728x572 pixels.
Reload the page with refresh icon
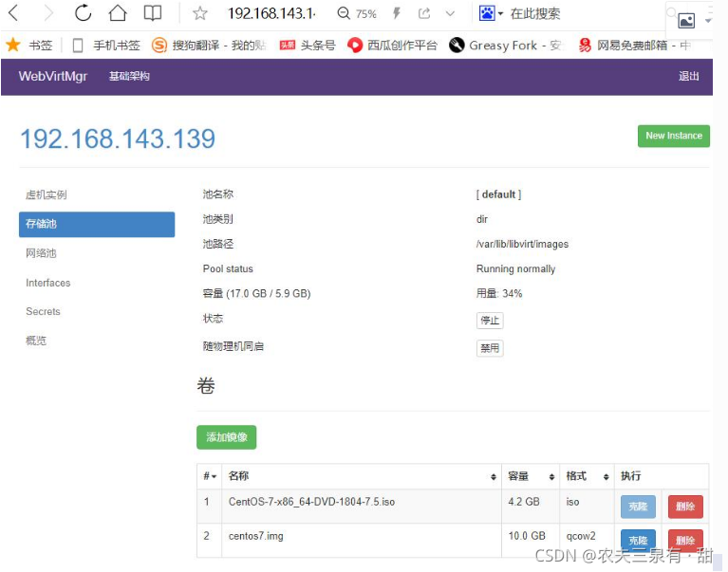[x=84, y=13]
